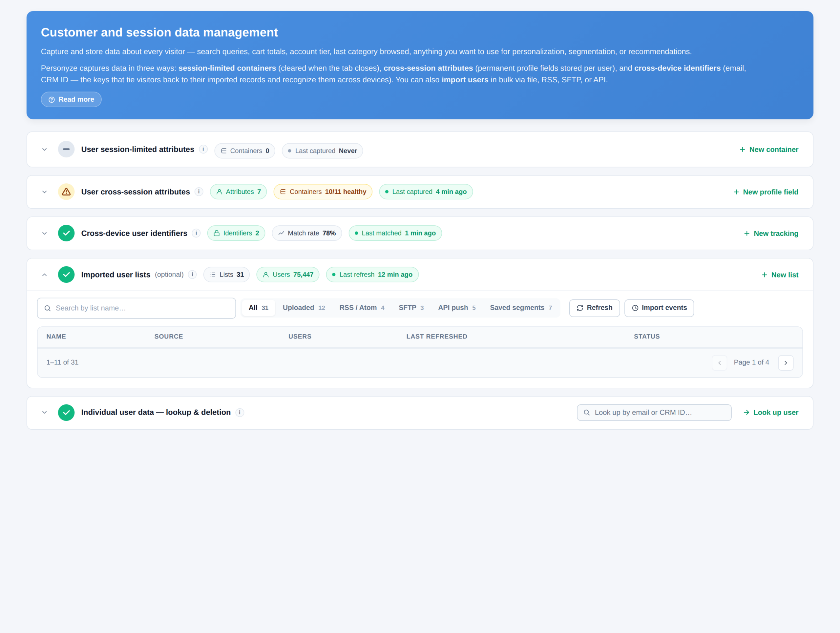This screenshot has height=633, width=840.
Task: Click the person icon in Attributes 7 badge
Action: click(x=219, y=192)
